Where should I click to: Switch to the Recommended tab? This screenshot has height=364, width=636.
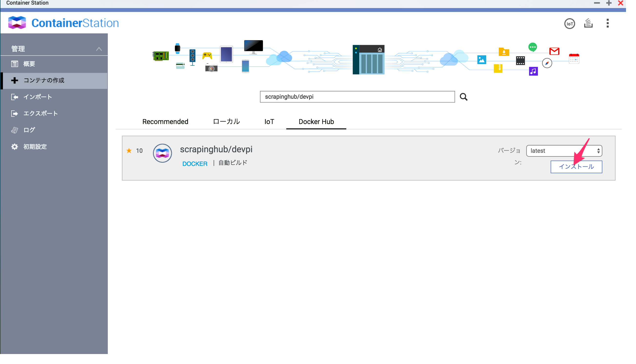click(165, 122)
